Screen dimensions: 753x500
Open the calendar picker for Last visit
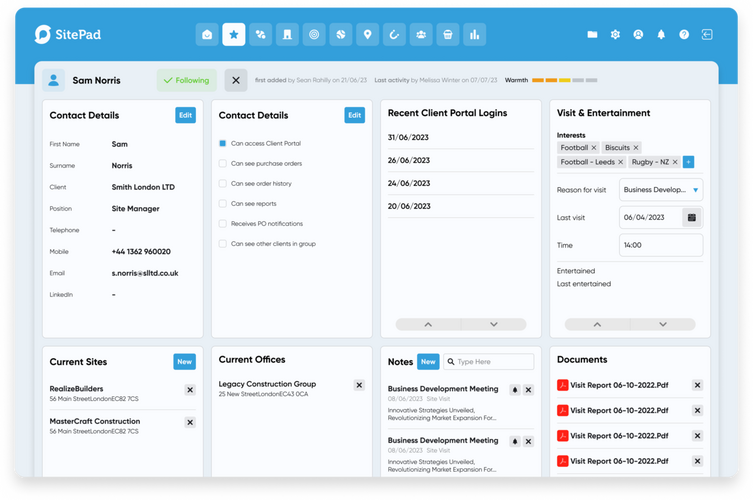(x=690, y=217)
